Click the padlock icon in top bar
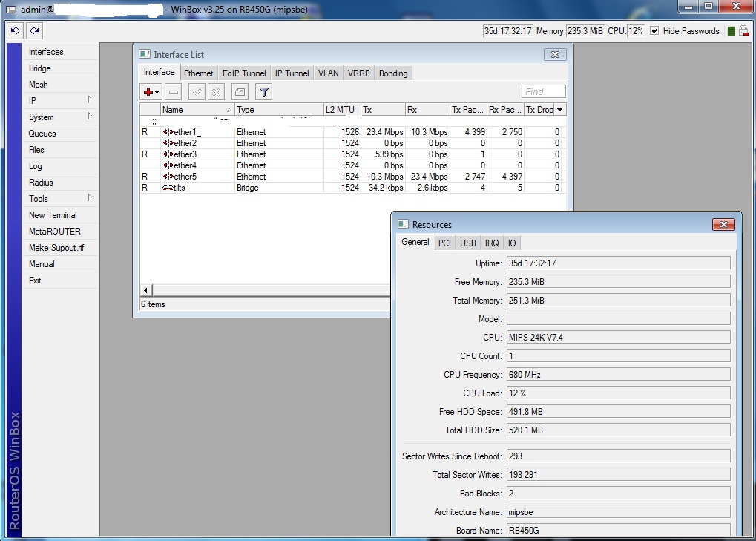Screen dimensions: 756x541 pyautogui.click(x=743, y=31)
